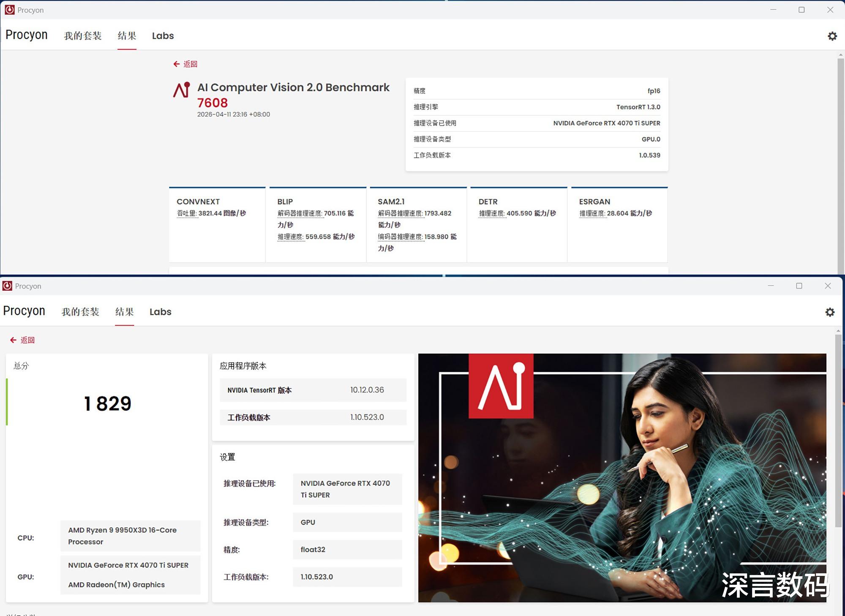The image size is (845, 616).
Task: Click the red back arrow in upper window
Action: (x=177, y=64)
